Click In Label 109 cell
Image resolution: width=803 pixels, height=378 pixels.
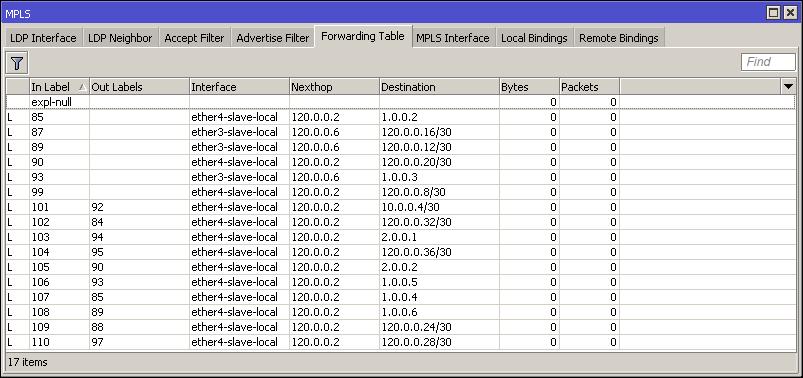coord(59,327)
